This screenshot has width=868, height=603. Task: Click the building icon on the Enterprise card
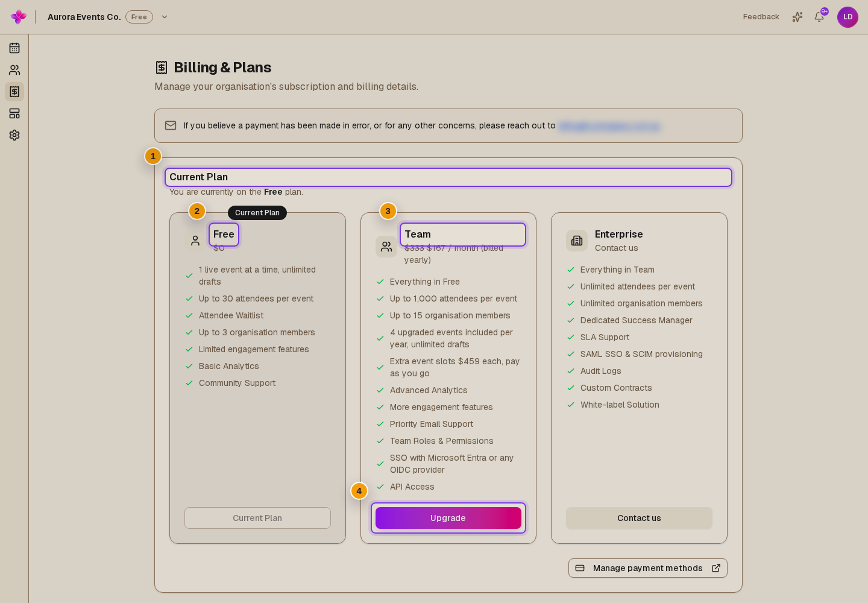pyautogui.click(x=577, y=241)
